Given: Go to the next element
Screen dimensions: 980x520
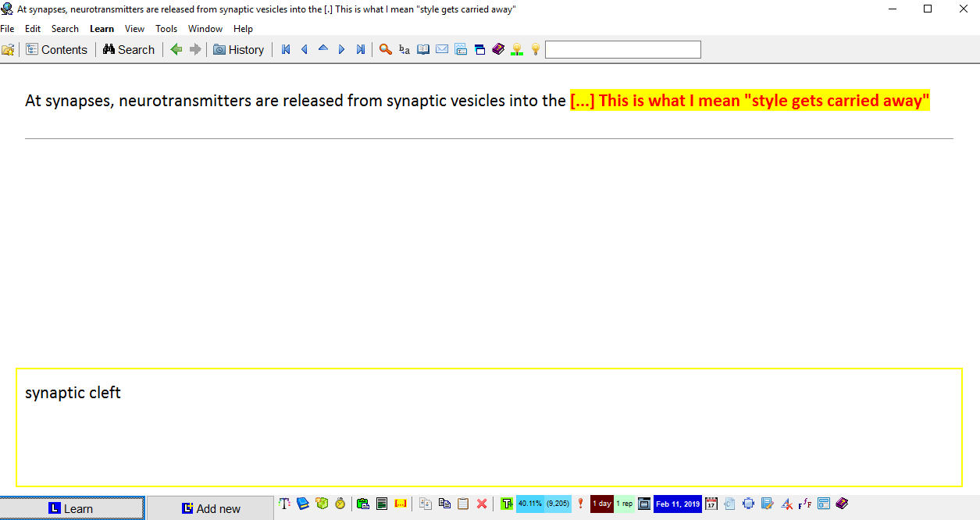Looking at the screenshot, I should (x=342, y=49).
